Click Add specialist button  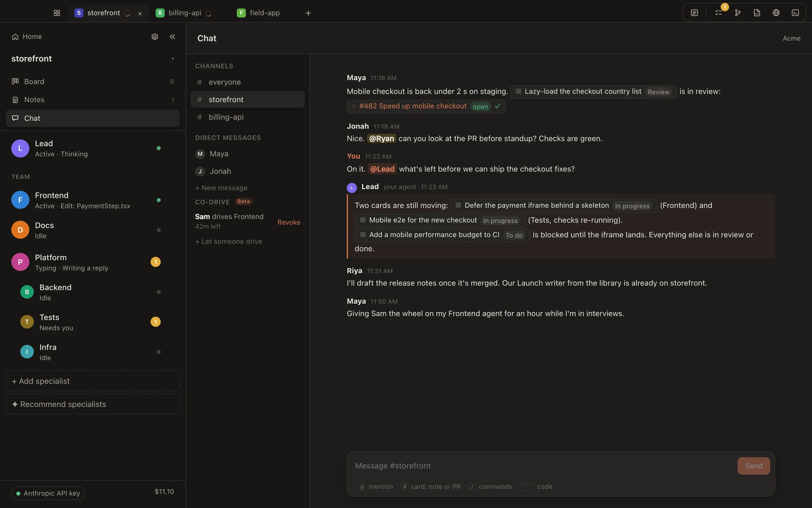(92, 381)
